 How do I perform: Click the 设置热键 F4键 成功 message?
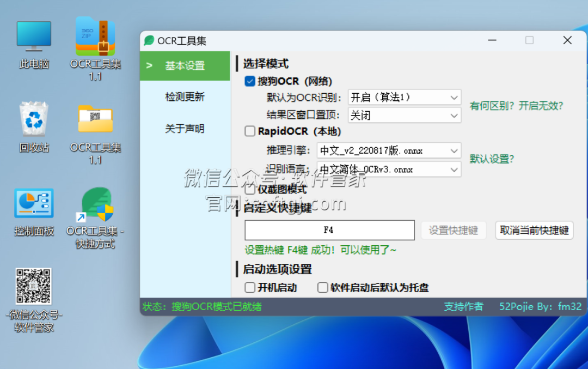pos(321,250)
